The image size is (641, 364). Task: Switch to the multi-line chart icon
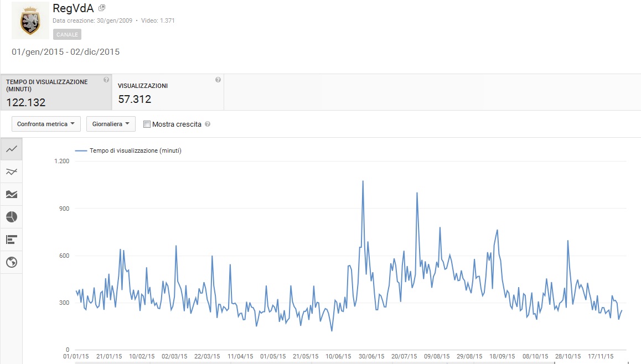(12, 171)
